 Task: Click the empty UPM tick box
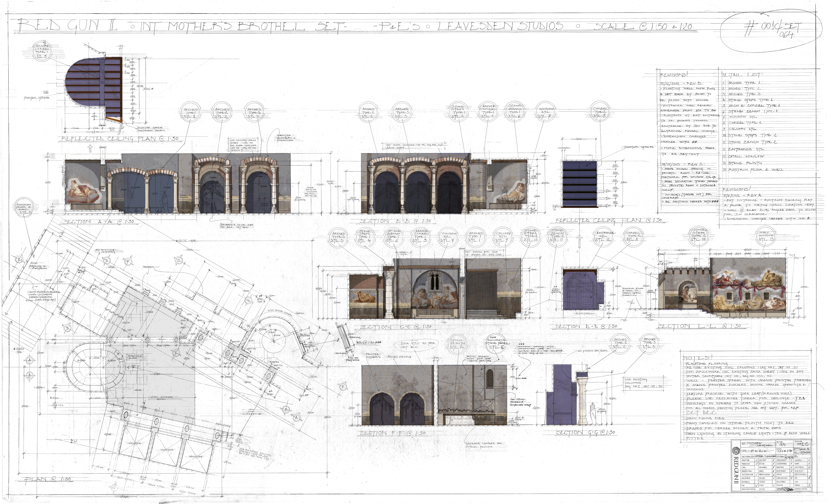[x=757, y=467]
